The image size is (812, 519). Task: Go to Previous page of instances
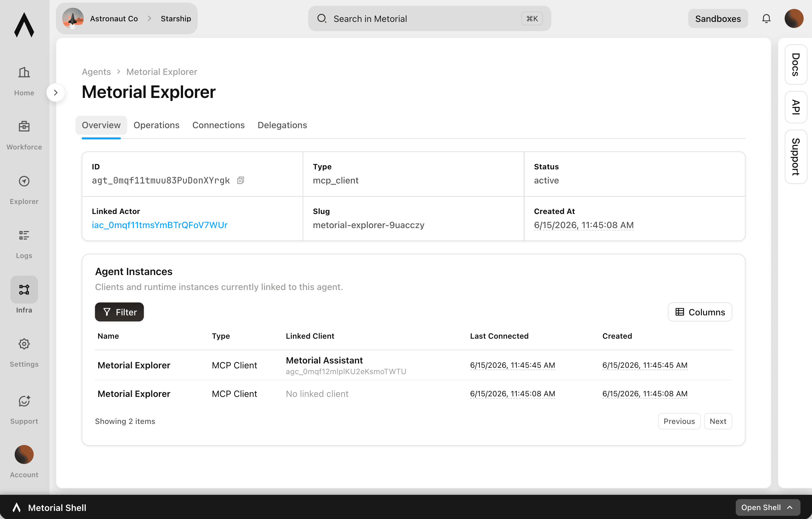[x=679, y=421]
